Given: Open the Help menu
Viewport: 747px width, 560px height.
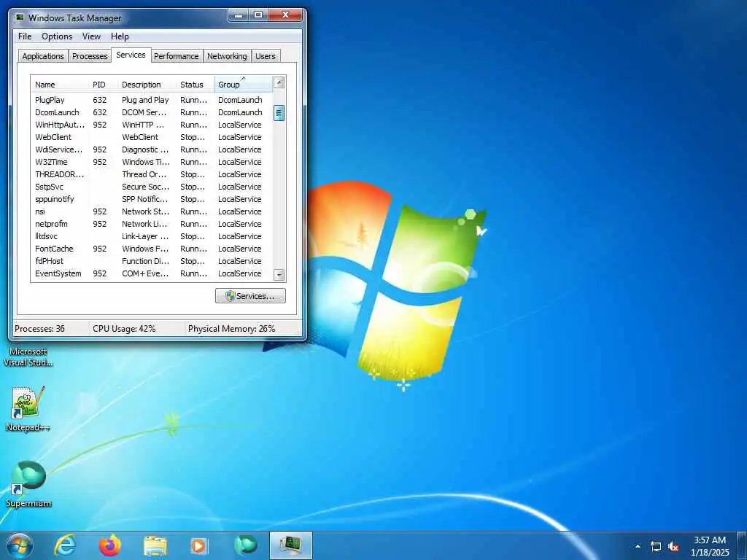Looking at the screenshot, I should coord(120,36).
